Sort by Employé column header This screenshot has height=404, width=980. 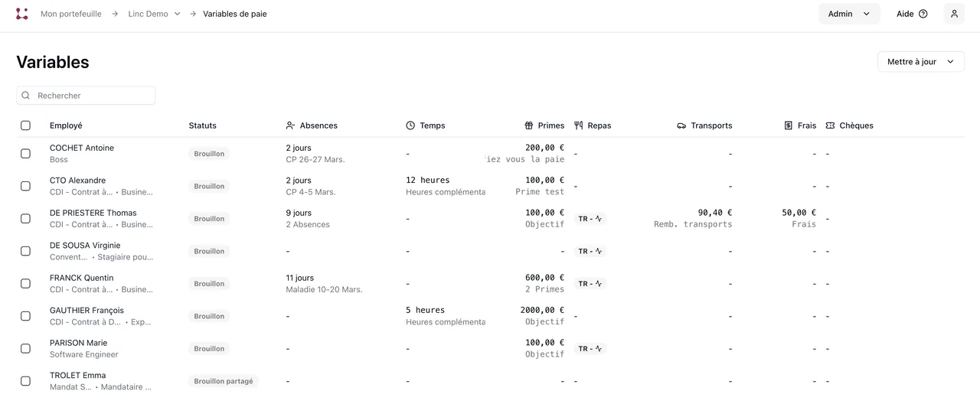pyautogui.click(x=66, y=125)
